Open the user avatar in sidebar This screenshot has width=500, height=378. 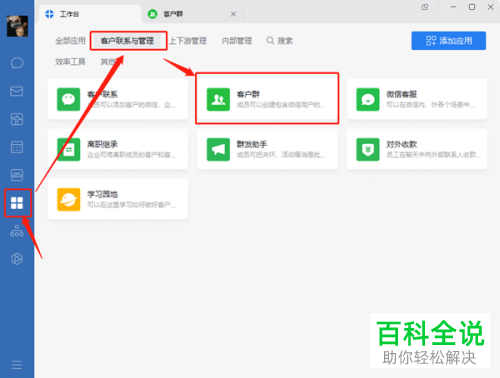[17, 26]
